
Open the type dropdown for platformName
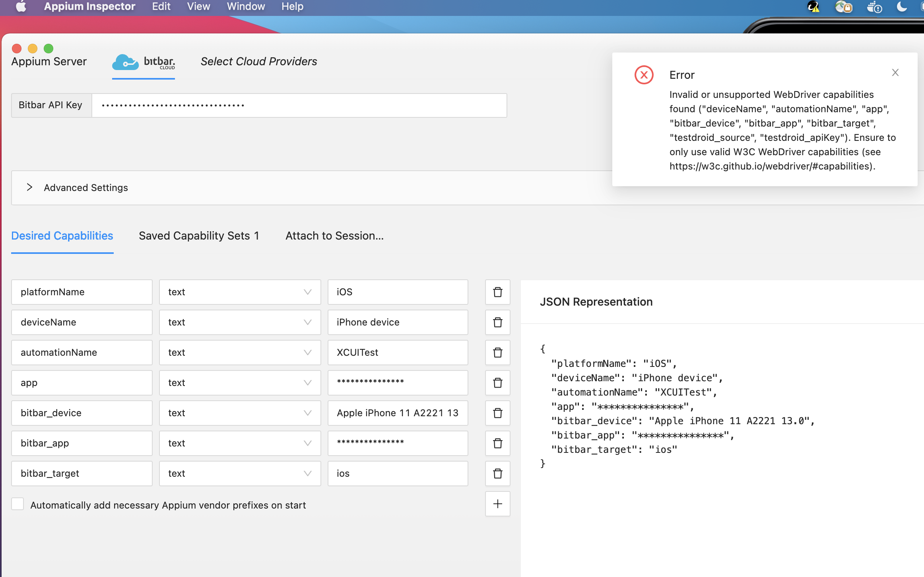[x=307, y=292]
